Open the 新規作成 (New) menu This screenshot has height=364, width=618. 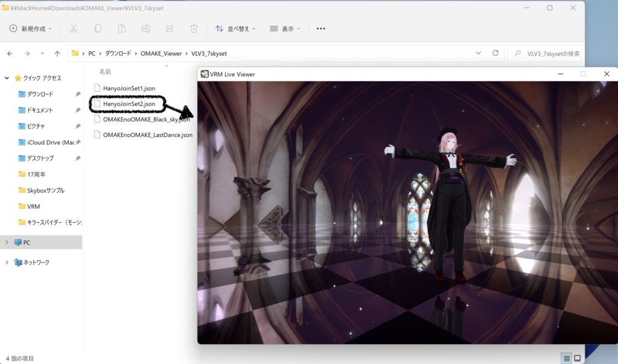pos(30,28)
